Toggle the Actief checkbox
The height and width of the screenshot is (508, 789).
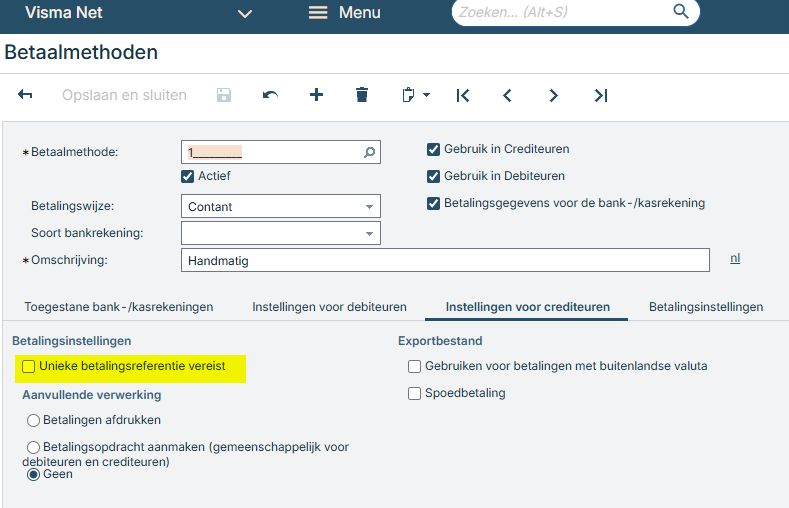click(187, 176)
